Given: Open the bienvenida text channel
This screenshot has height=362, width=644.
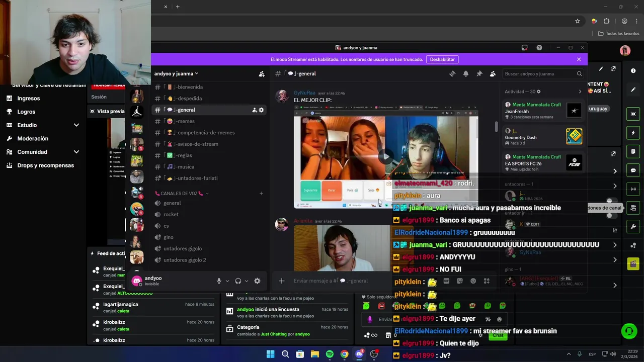Looking at the screenshot, I should click(210, 87).
